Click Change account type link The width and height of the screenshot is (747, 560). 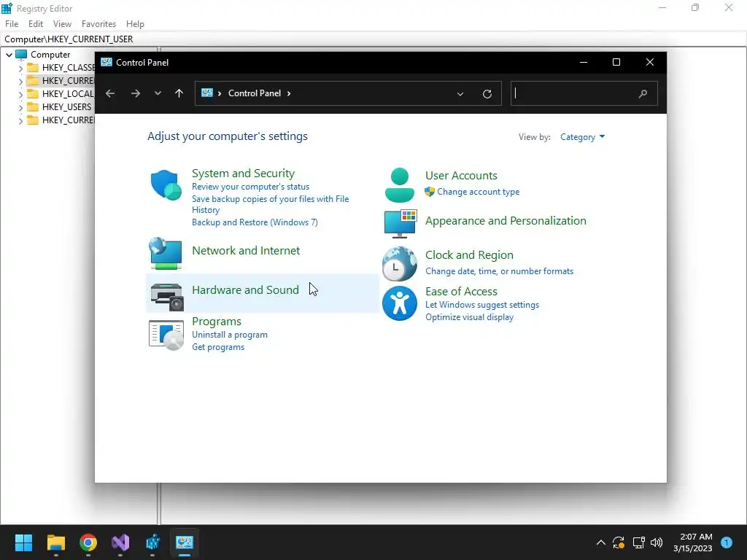479,192
